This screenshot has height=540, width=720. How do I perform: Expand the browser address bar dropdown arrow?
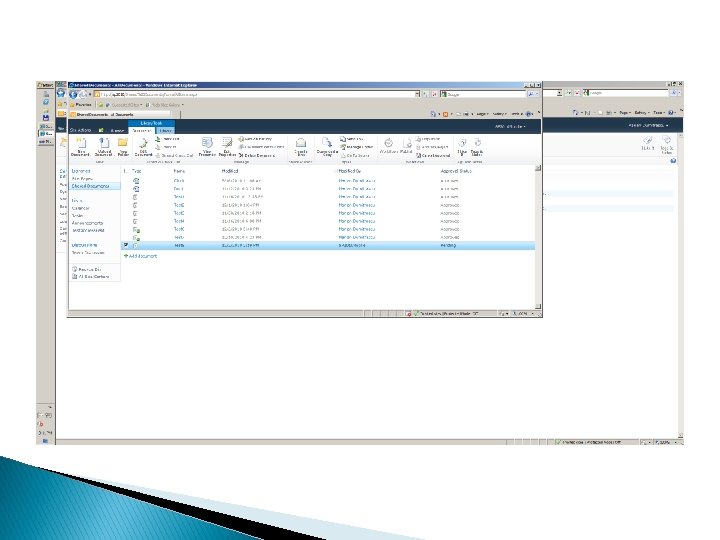[x=417, y=94]
